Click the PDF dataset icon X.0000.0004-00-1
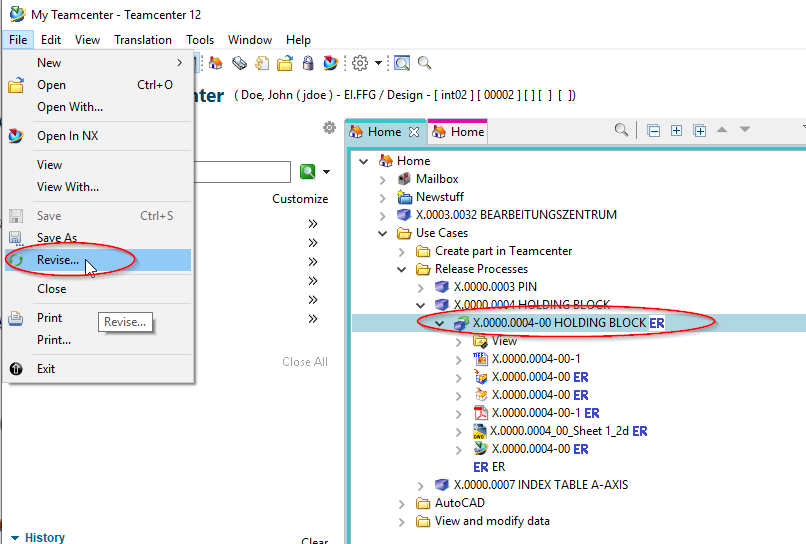 point(480,413)
